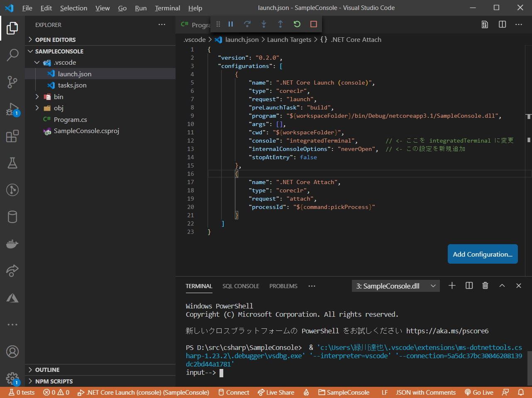Open the Manage gear icon
This screenshot has width=532, height=398.
[12, 378]
